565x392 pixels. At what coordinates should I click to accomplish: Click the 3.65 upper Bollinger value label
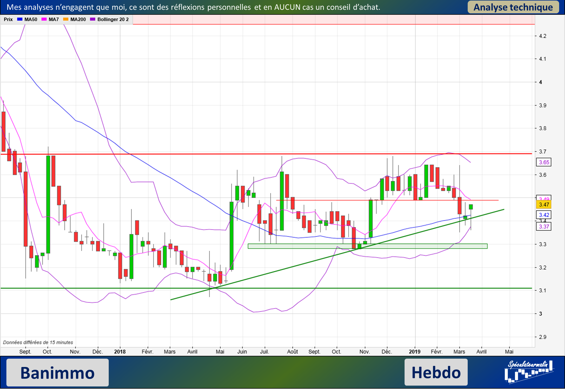click(544, 162)
